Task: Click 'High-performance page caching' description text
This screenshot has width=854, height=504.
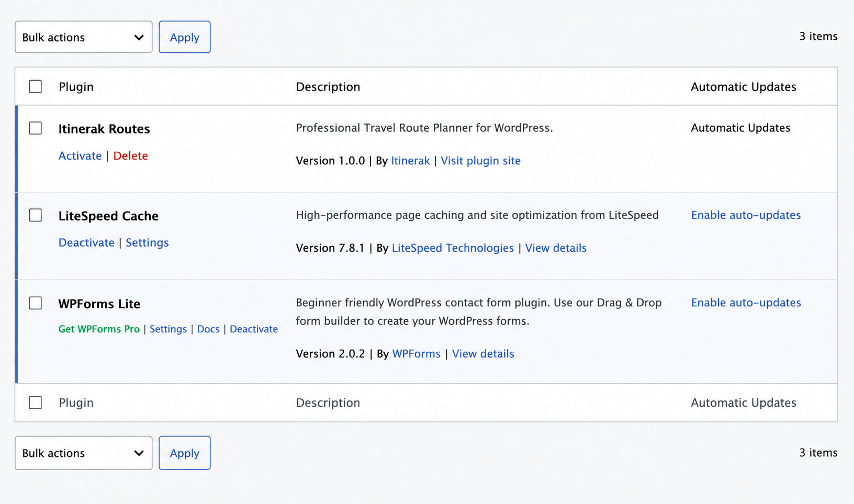Action: [477, 215]
